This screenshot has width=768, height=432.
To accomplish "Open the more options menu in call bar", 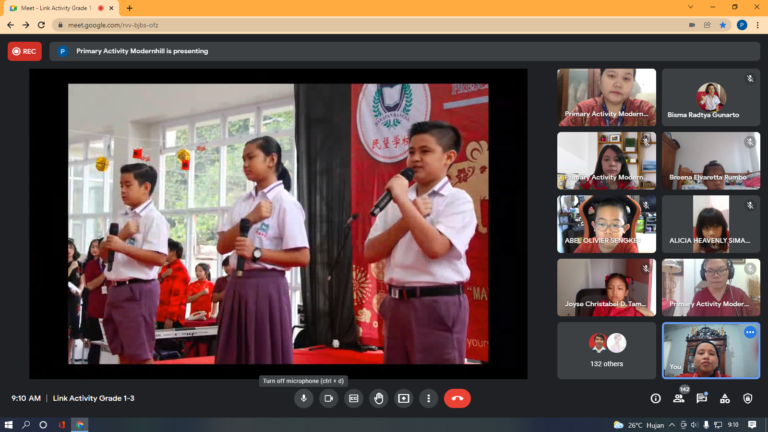I will (428, 398).
